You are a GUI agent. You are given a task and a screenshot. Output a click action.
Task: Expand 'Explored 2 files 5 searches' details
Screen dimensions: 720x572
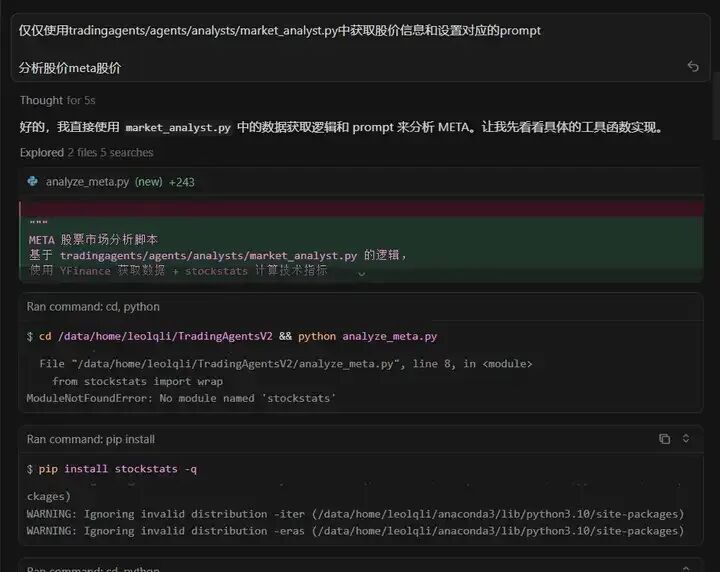(x=86, y=152)
